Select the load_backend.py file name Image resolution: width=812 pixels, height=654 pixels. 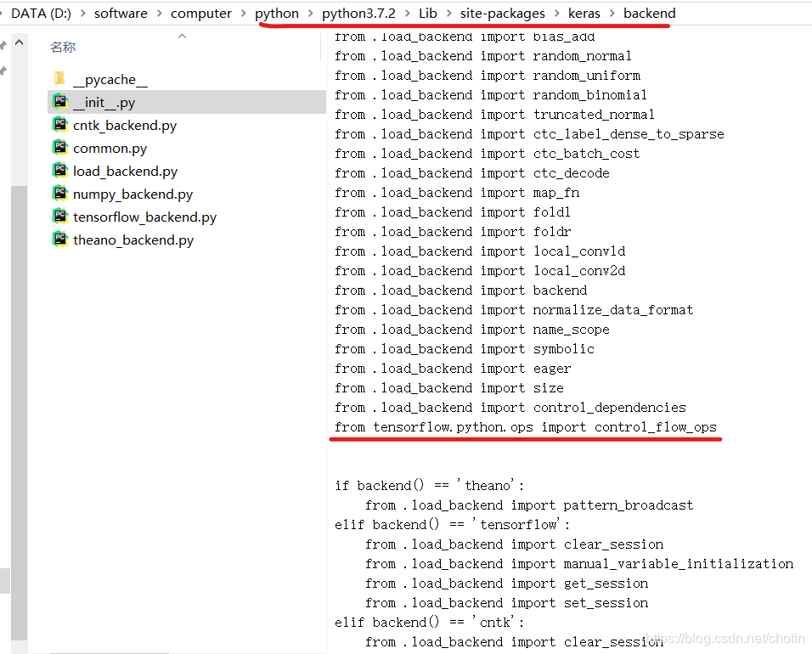click(x=126, y=172)
